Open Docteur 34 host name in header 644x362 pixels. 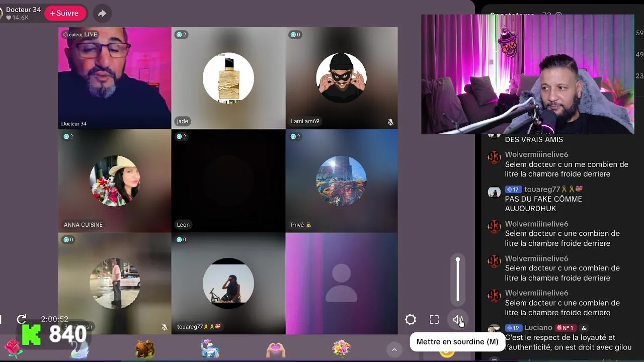pos(23,10)
